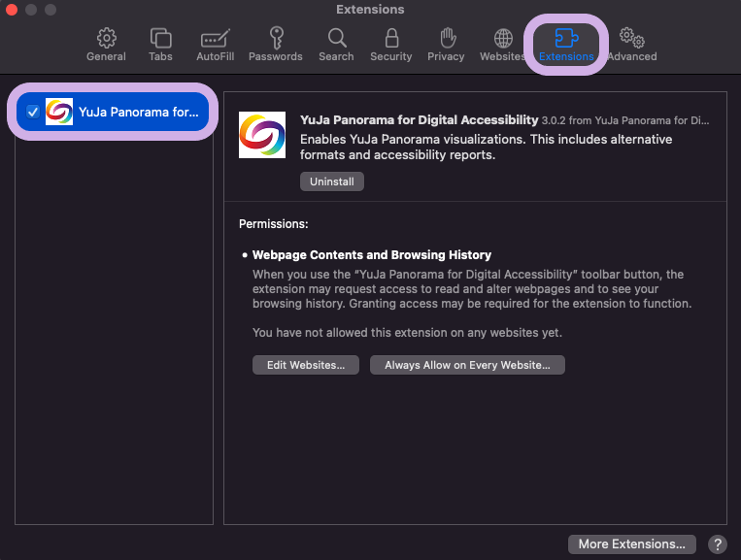Click the YuJa icon in the sidebar list

pyautogui.click(x=59, y=112)
